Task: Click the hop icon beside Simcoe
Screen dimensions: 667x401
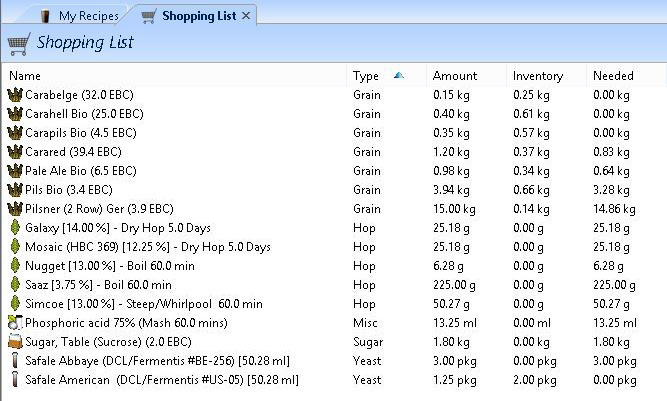Action: pos(15,304)
